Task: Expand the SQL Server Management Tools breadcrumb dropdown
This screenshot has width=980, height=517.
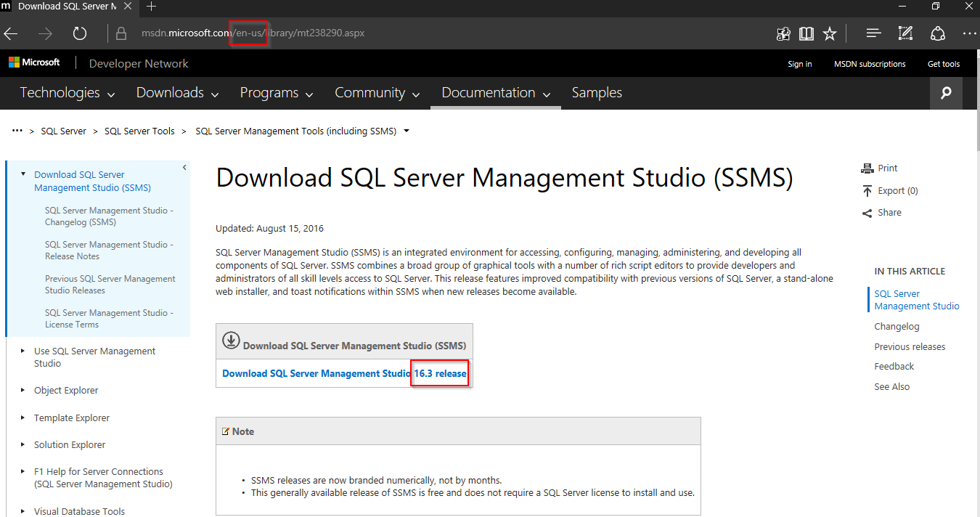Action: [407, 131]
